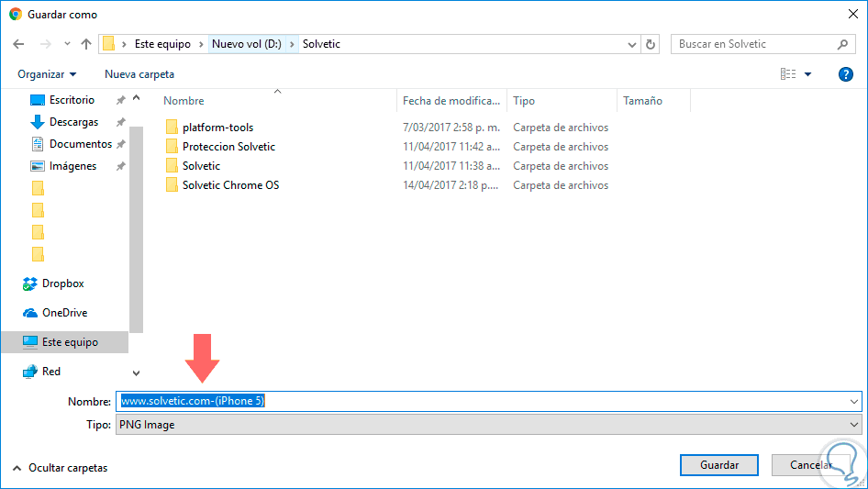Open address bar history dropdown
The height and width of the screenshot is (489, 868).
[631, 44]
